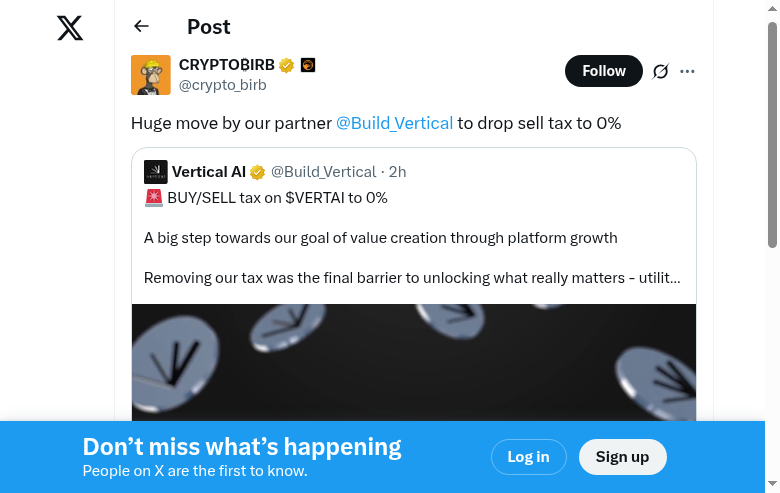
Task: Open the @Build_Vertical mention link
Action: 394,123
